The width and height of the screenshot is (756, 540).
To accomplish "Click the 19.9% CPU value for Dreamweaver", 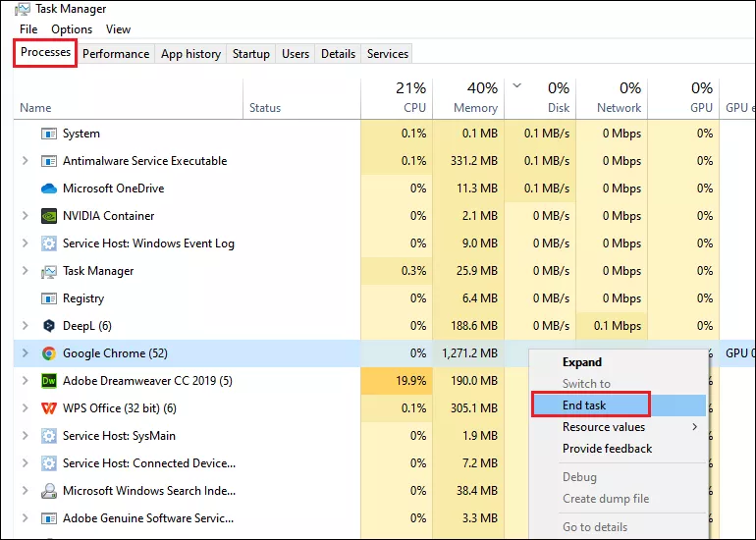I will [410, 381].
